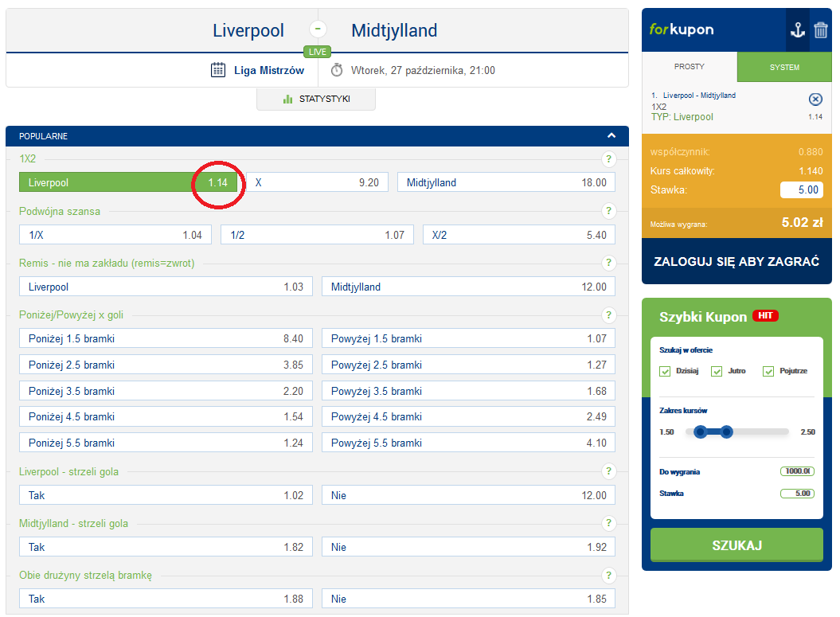Image resolution: width=840 pixels, height=617 pixels.
Task: Select Liverpool to win at 1.14 in 1X2
Action: [x=128, y=182]
